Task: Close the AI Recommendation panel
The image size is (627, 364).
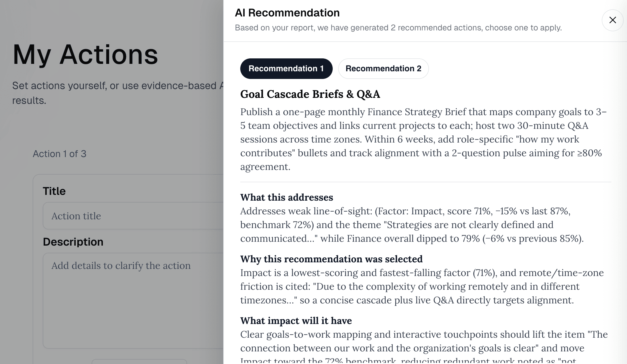Action: coord(612,20)
